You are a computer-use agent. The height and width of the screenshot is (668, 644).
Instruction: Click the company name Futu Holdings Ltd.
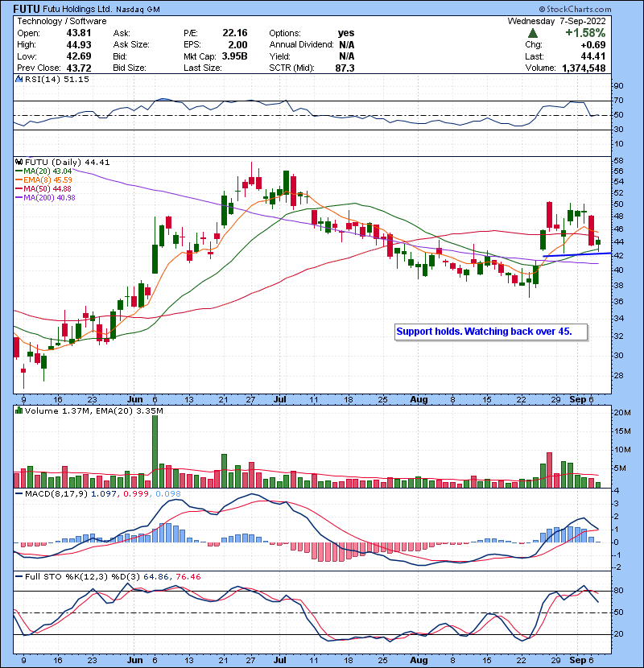pyautogui.click(x=77, y=9)
